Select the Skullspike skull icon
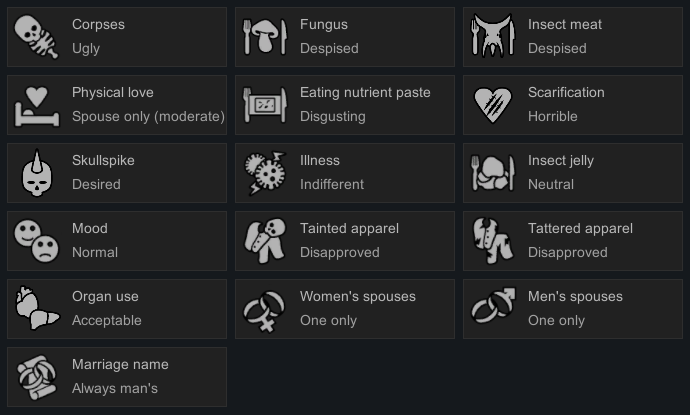Viewport: 690px width, 415px height. pyautogui.click(x=37, y=173)
